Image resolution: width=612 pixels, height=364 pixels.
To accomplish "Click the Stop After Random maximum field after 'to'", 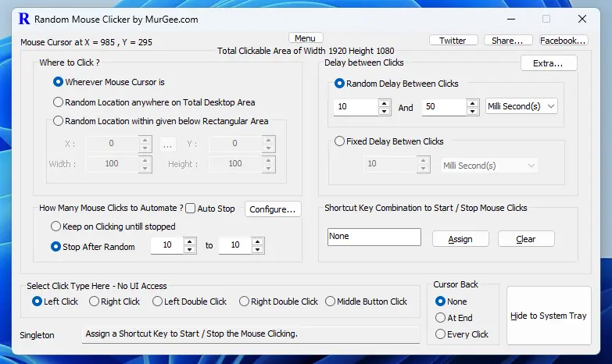I will (235, 245).
